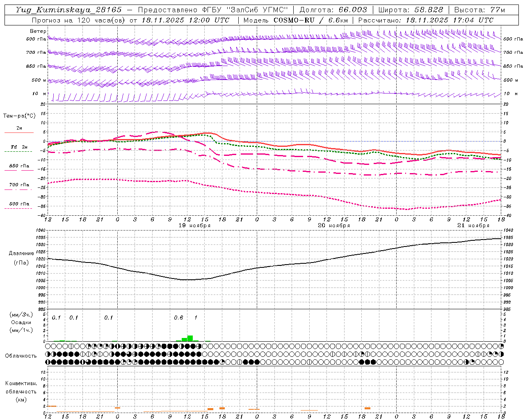
Task: Select the Прогноз на 120 часа(ов) text
Action: click(79, 20)
